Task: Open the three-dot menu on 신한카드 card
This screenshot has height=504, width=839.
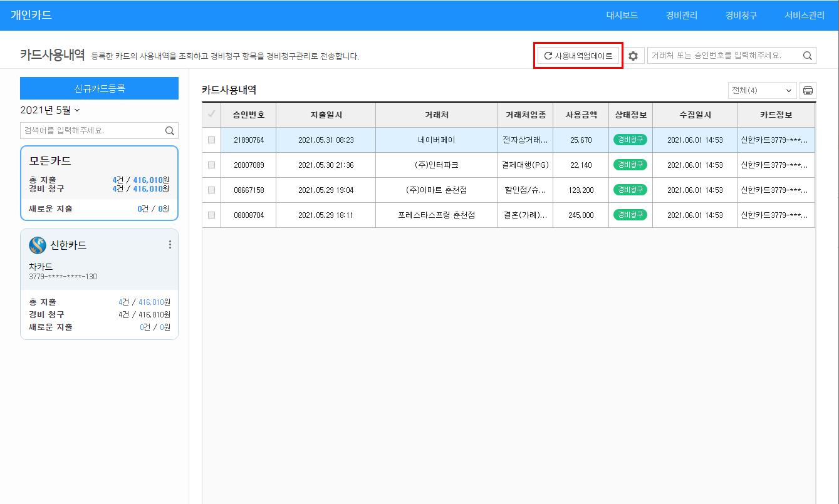Action: pos(170,245)
